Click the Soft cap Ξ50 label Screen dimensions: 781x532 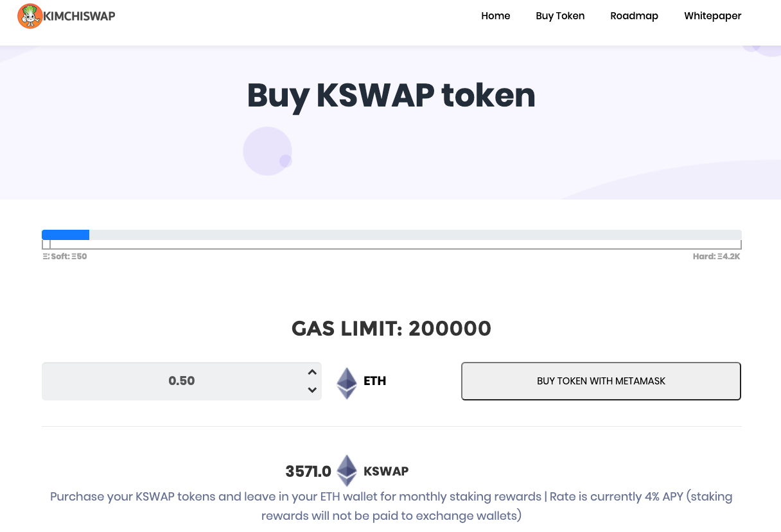[68, 257]
